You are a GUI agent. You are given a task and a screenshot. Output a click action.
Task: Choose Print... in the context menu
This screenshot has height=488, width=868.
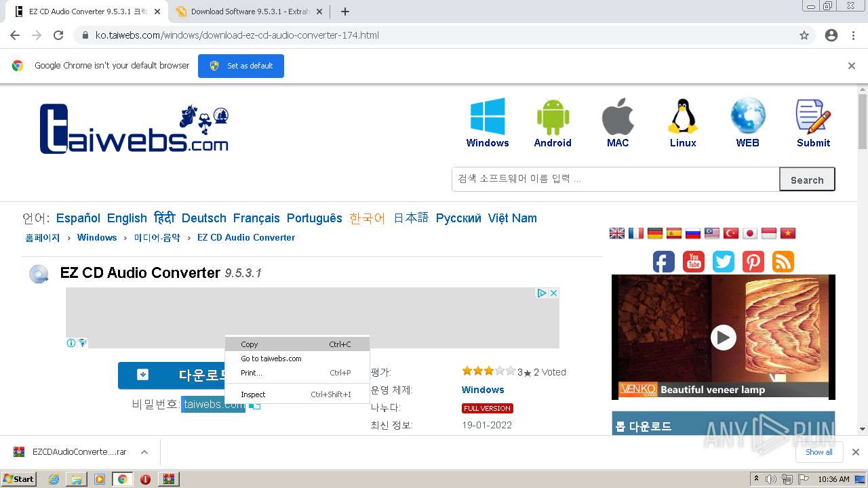pyautogui.click(x=297, y=373)
